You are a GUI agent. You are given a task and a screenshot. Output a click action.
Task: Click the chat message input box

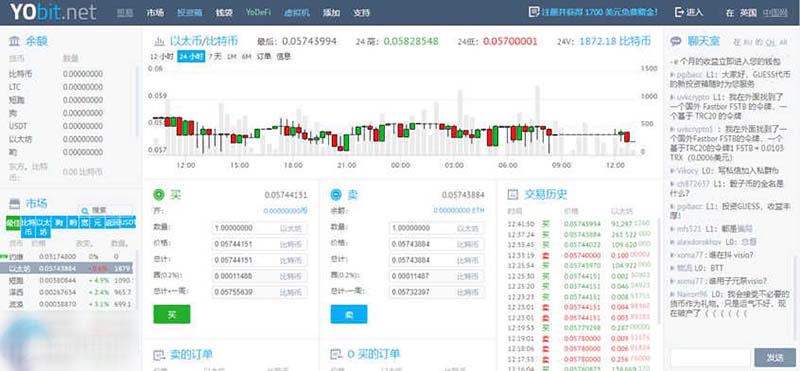(x=711, y=357)
